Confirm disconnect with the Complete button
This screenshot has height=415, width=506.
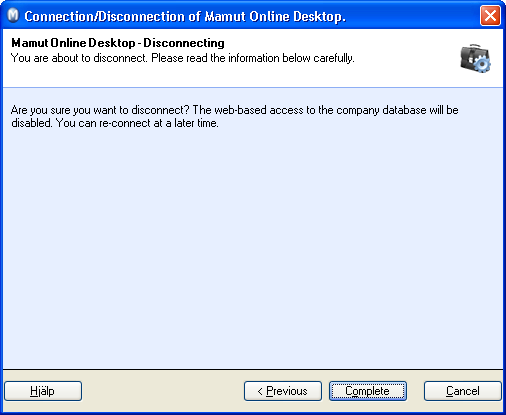point(368,391)
